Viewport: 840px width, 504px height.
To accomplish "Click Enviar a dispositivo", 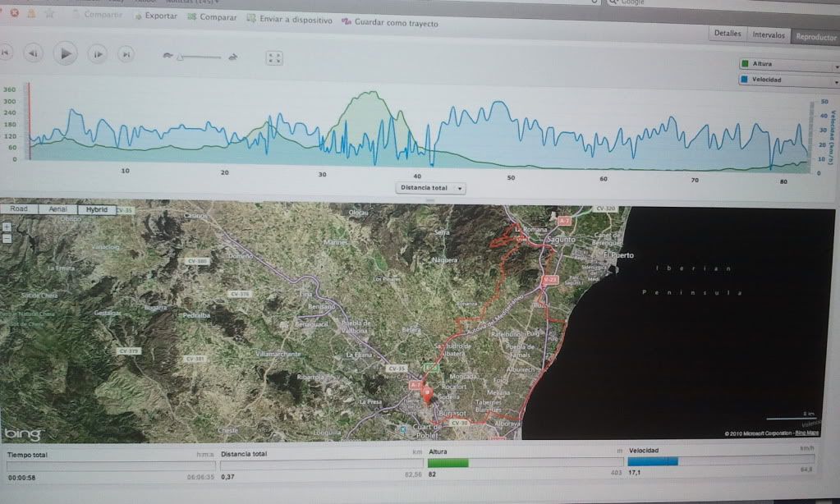I will pos(290,20).
